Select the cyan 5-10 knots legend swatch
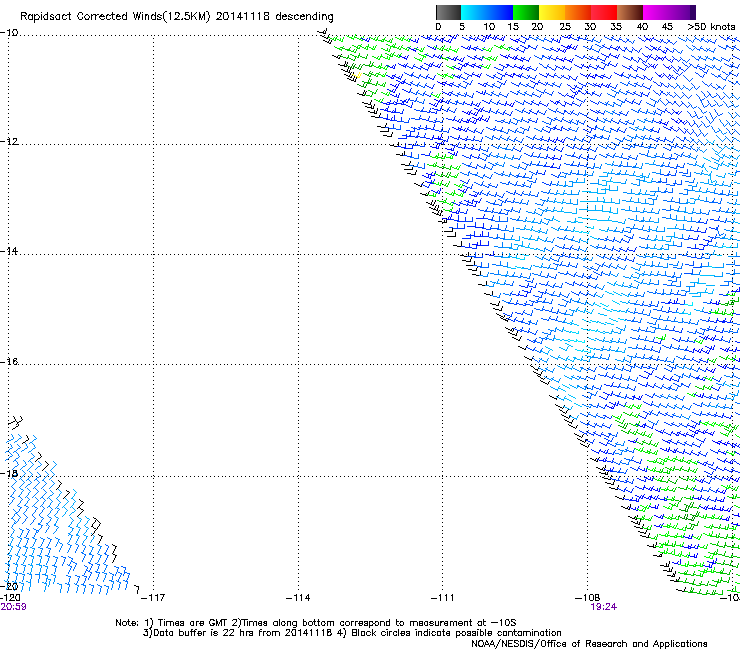 tap(474, 12)
